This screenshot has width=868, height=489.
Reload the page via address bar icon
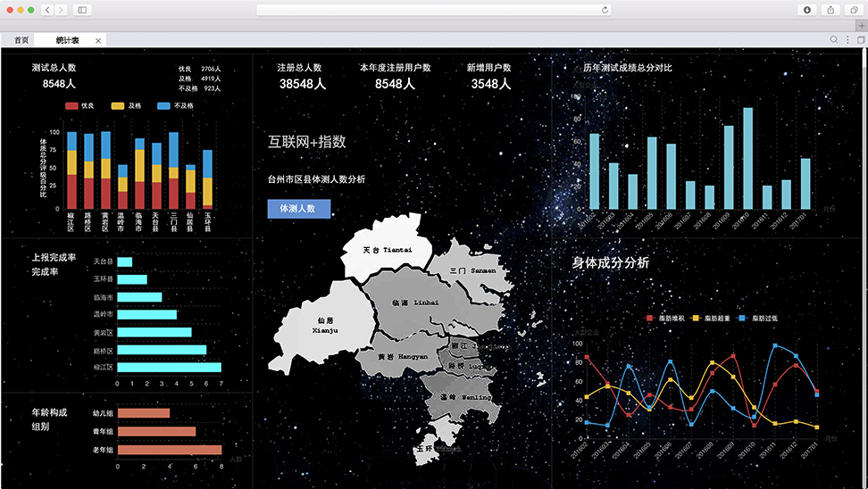point(605,10)
